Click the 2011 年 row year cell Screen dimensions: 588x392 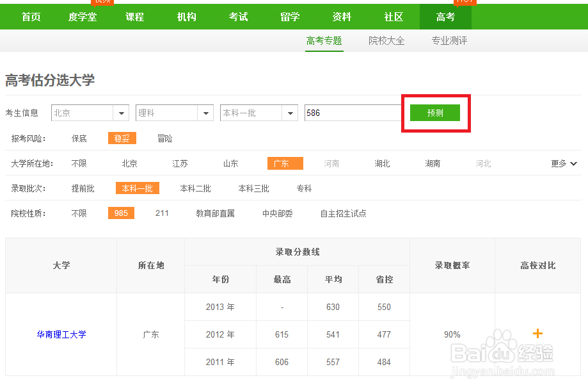pyautogui.click(x=220, y=362)
